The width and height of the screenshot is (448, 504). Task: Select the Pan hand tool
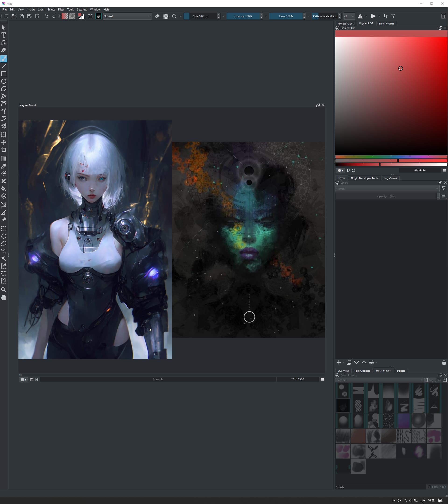point(4,297)
